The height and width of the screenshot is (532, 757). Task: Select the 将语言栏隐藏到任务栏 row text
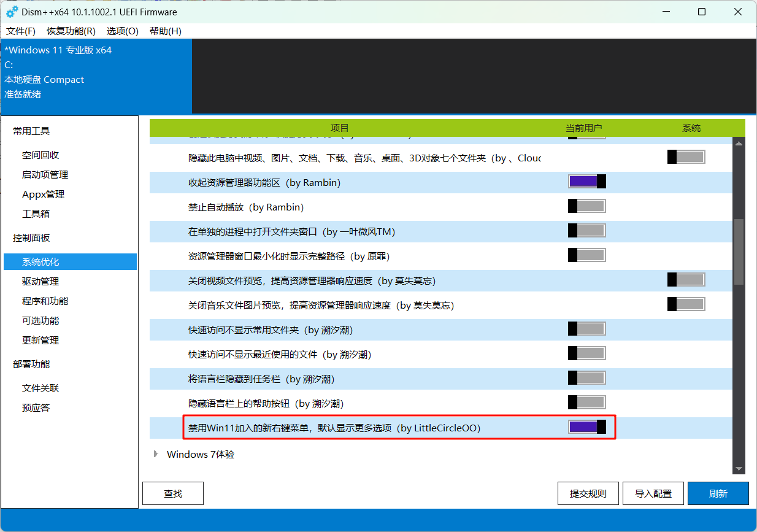point(261,379)
